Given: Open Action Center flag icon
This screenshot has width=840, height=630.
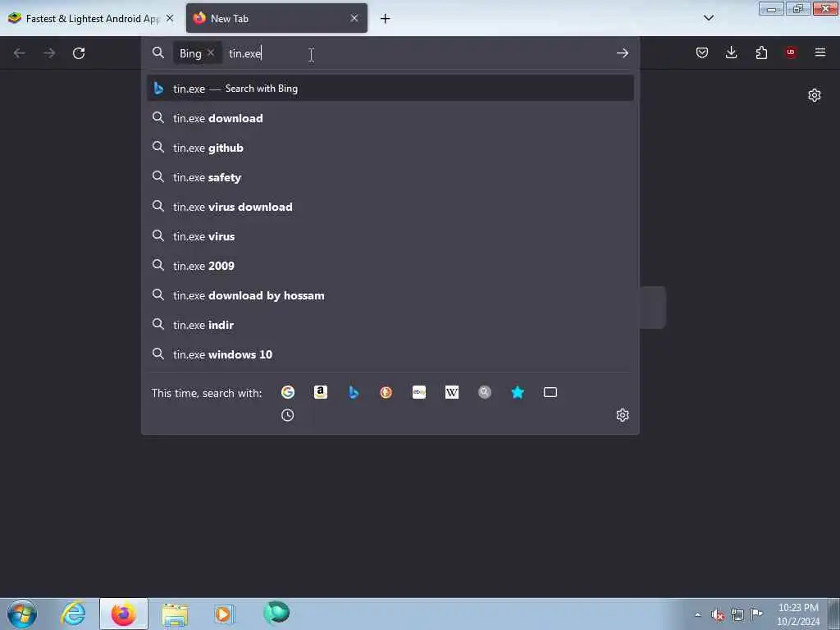Looking at the screenshot, I should point(756,614).
